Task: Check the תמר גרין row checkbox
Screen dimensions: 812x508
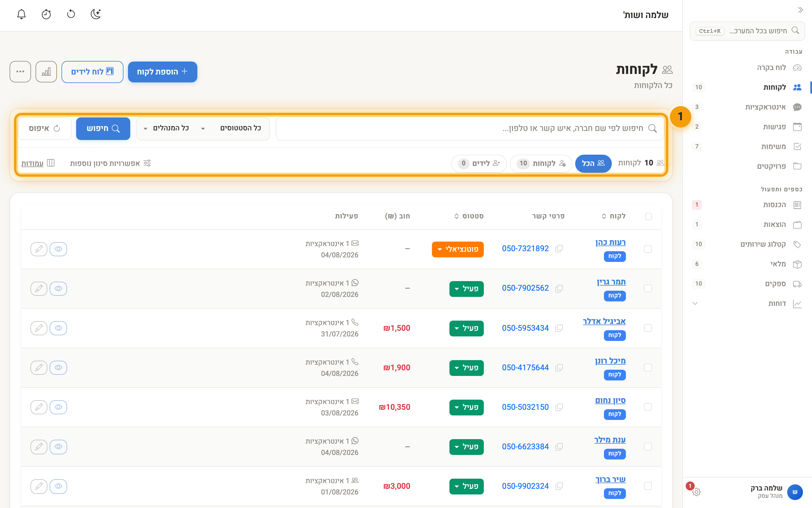Action: pos(648,289)
